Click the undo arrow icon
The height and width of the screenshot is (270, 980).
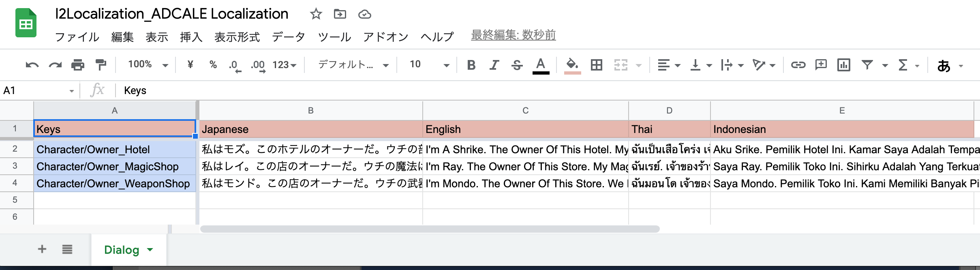click(32, 65)
